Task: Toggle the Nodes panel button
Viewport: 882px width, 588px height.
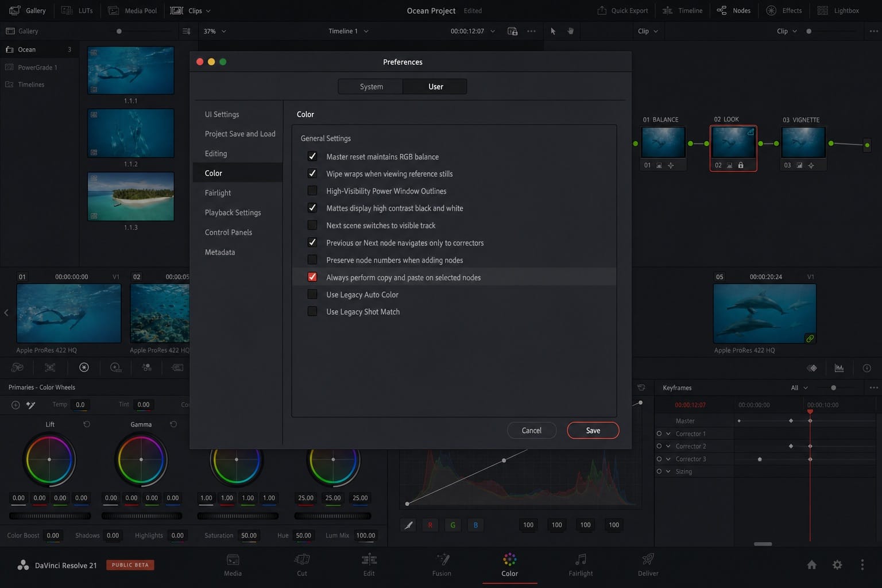Action: tap(733, 10)
